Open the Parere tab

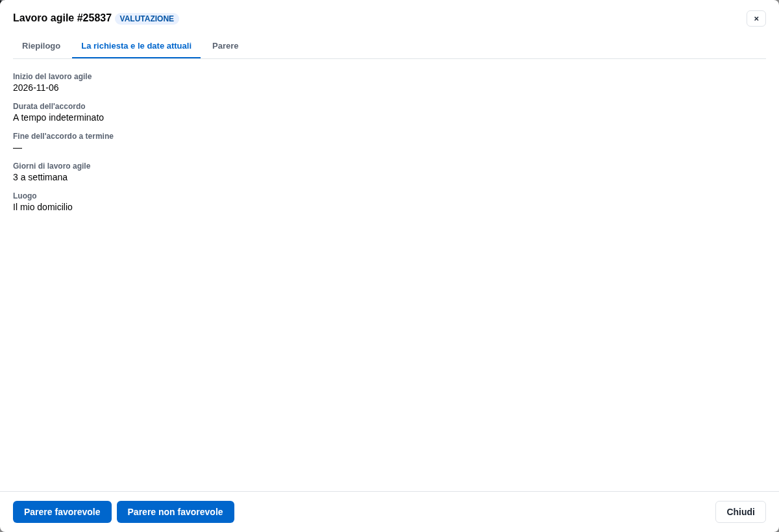[225, 46]
